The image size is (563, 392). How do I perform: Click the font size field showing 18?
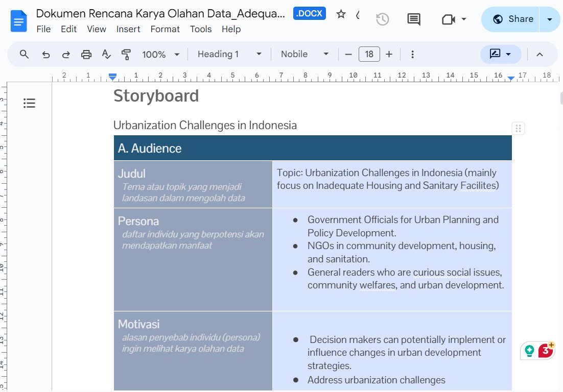(x=369, y=54)
